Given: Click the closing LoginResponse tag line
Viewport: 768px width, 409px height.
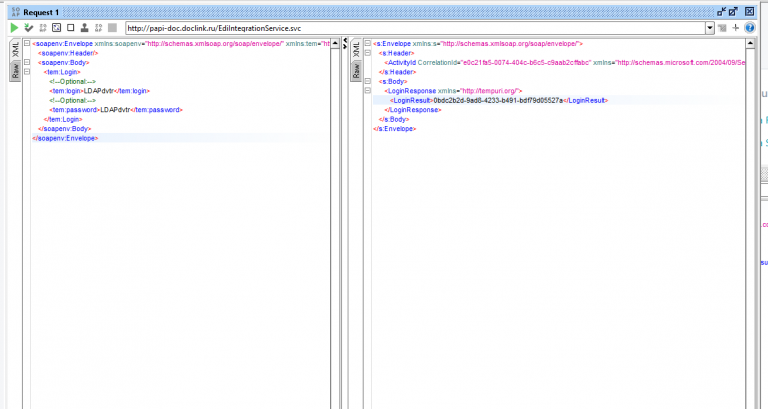Looking at the screenshot, I should [413, 110].
